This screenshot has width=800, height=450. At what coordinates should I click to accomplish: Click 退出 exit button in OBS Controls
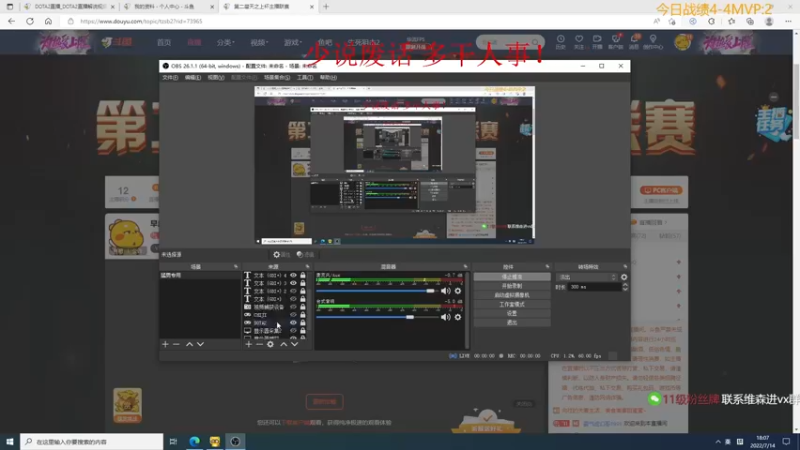point(512,322)
